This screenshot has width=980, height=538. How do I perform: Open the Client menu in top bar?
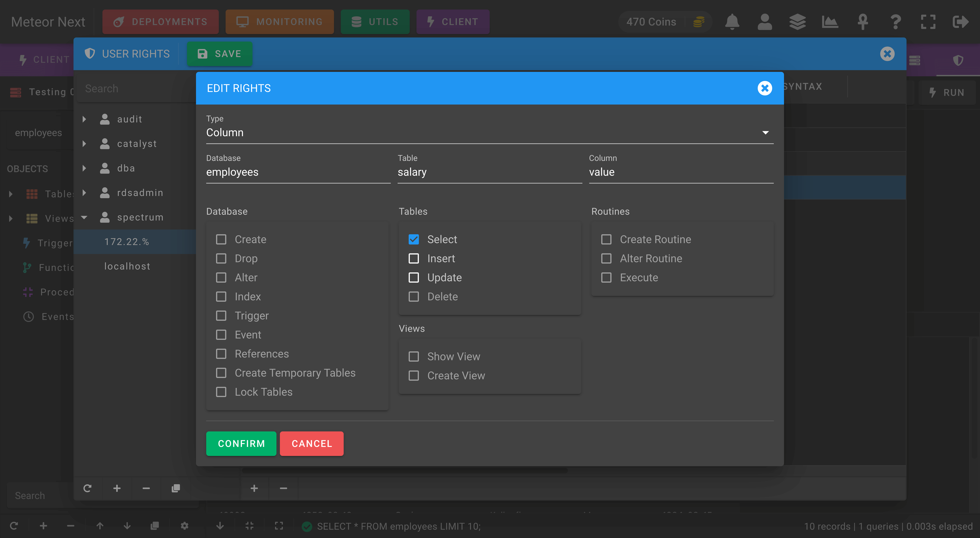coord(453,22)
